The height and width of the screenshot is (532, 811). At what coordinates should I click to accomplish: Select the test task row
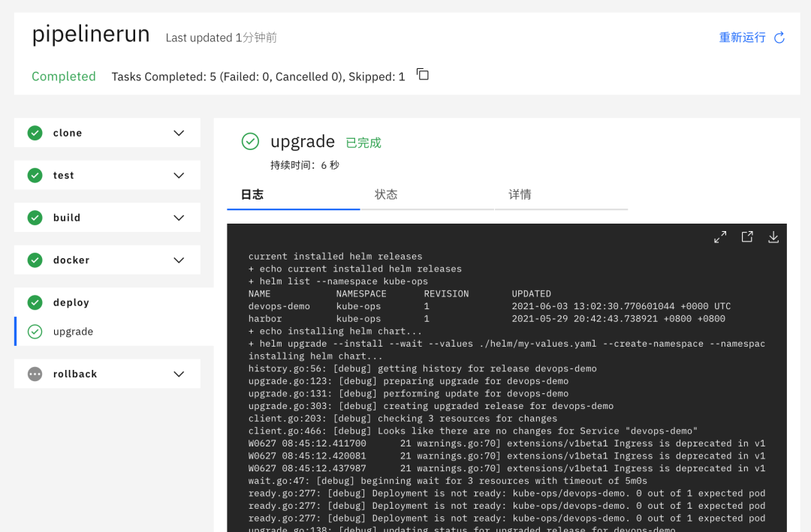(x=107, y=176)
